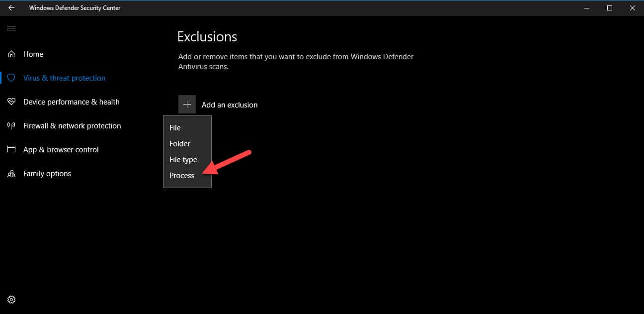Click the back arrow in title bar
644x314 pixels.
[11, 8]
